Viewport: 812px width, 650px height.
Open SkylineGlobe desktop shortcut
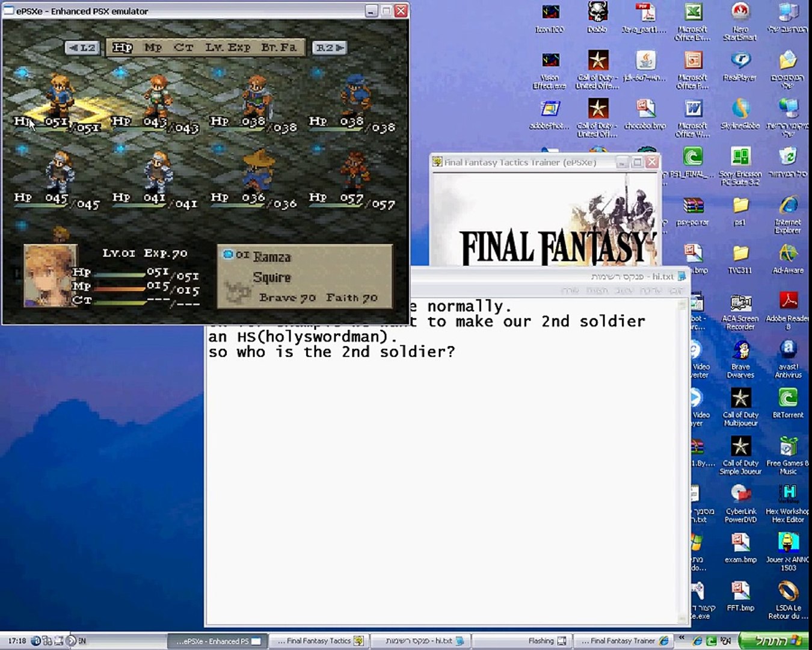pos(740,114)
